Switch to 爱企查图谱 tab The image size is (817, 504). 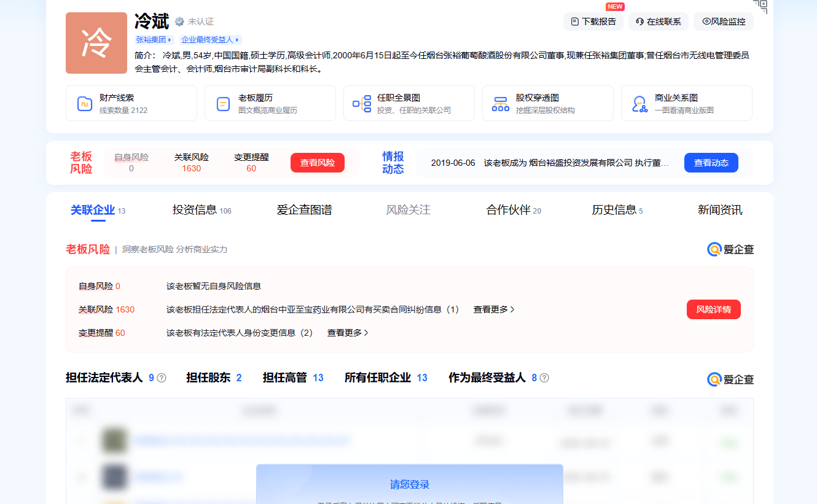(x=305, y=210)
